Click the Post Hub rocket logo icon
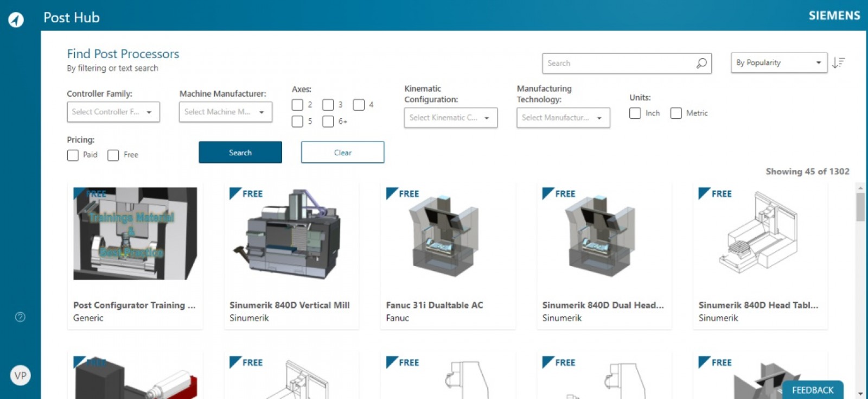 tap(16, 20)
